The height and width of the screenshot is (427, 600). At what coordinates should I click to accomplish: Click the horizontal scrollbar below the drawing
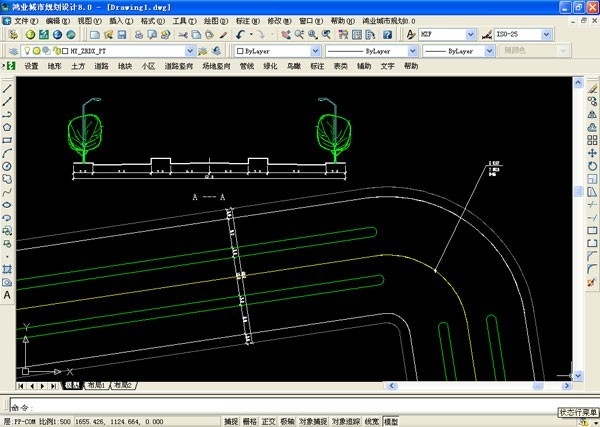pos(350,385)
